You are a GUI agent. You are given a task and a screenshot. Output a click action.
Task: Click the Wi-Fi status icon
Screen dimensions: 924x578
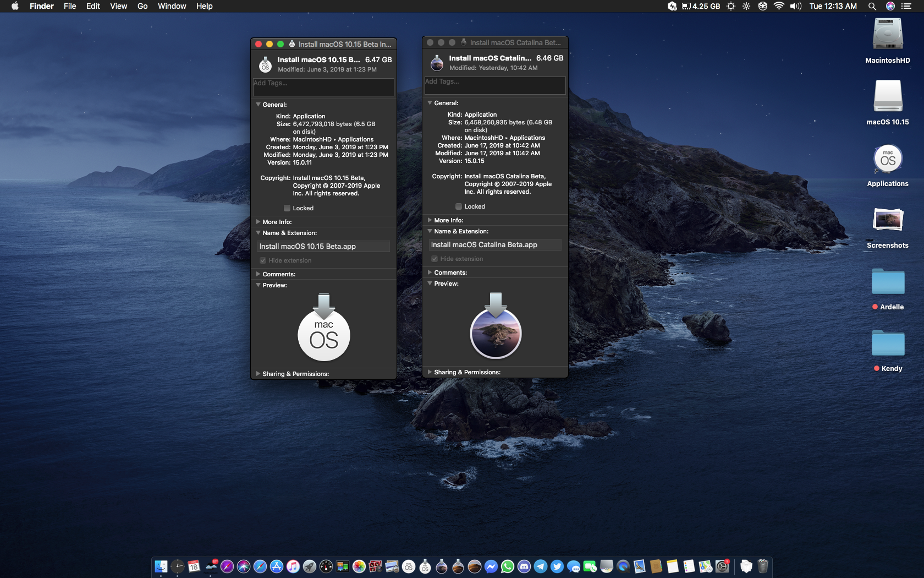(778, 6)
